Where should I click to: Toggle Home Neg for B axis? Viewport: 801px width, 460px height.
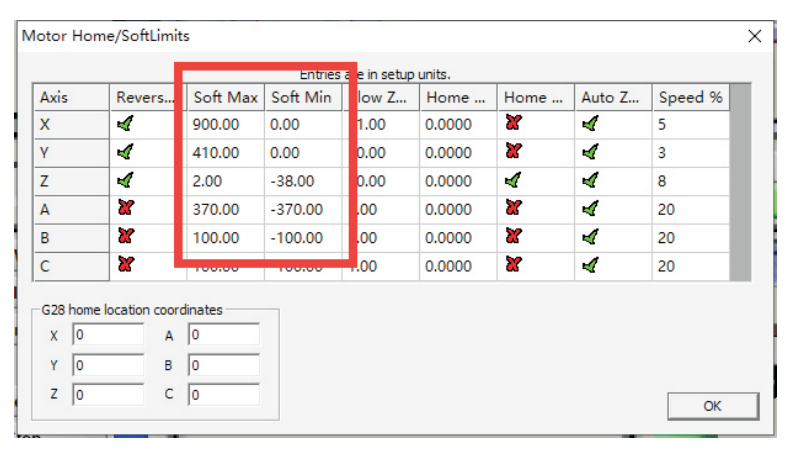(x=514, y=238)
